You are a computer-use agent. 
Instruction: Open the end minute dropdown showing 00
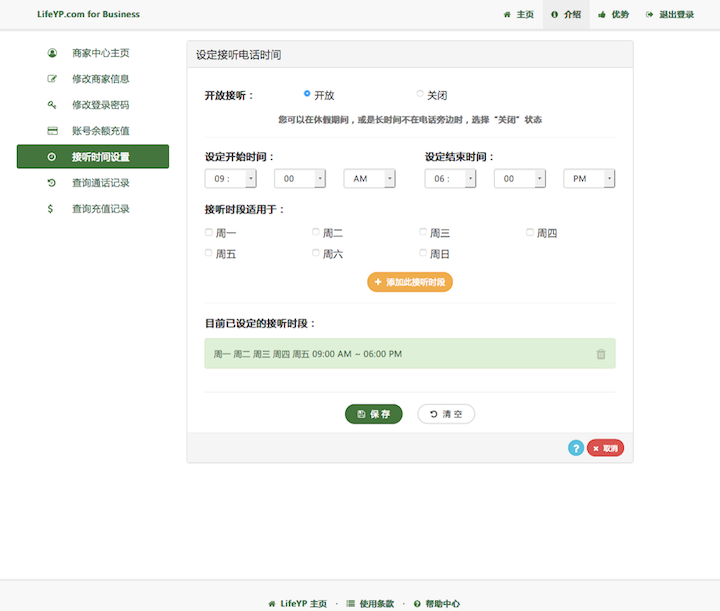click(x=520, y=179)
